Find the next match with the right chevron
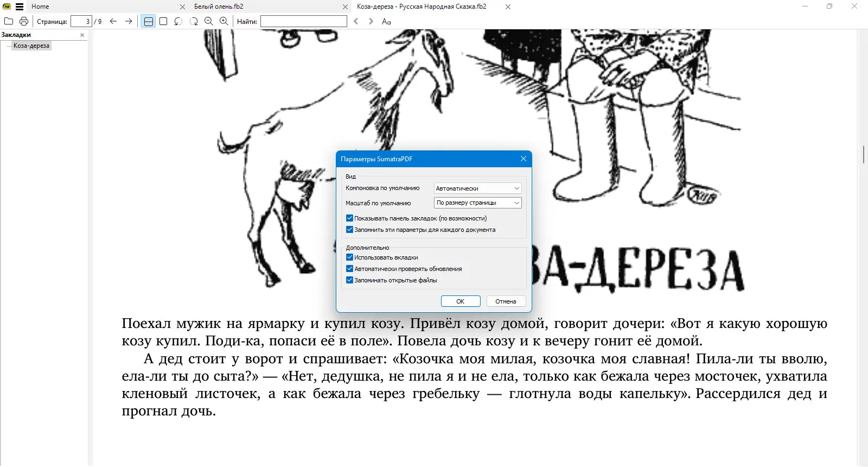The image size is (868, 467). [x=371, y=21]
